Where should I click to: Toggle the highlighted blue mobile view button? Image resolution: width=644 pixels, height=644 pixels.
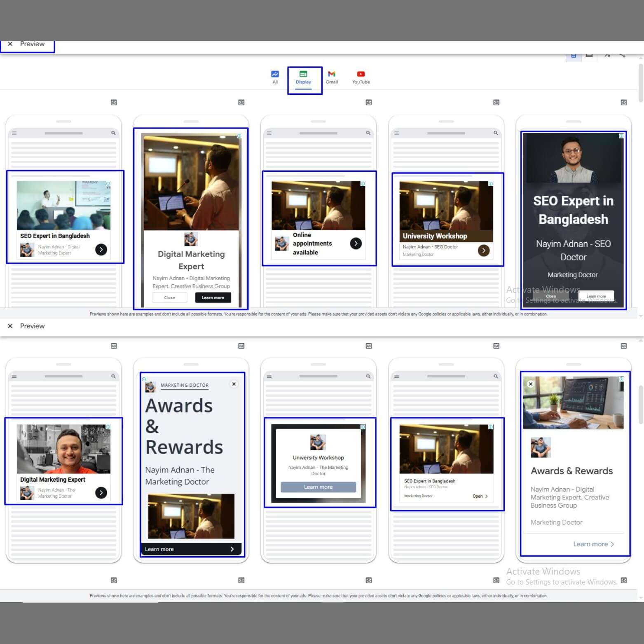(x=574, y=56)
